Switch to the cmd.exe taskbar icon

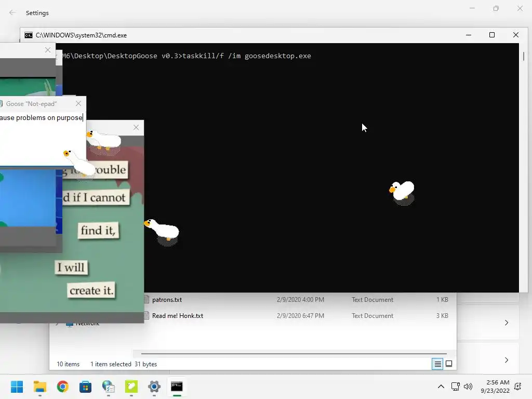(x=177, y=387)
